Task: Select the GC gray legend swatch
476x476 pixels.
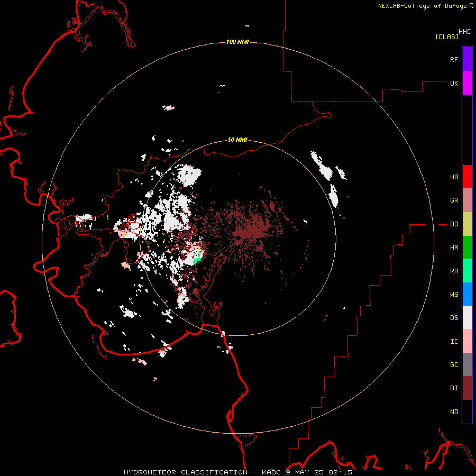Action: (467, 364)
